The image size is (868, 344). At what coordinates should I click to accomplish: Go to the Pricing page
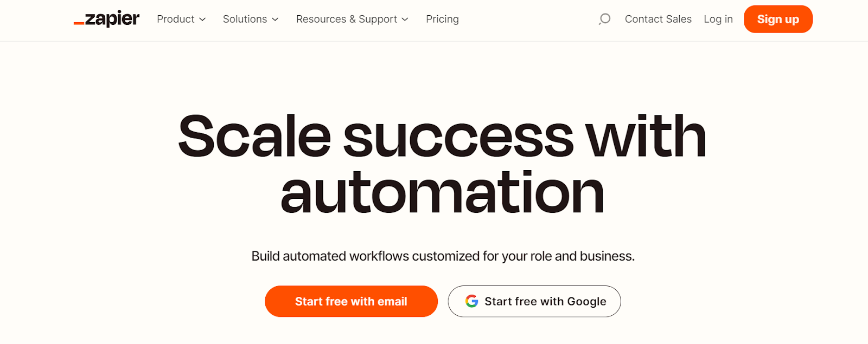tap(442, 19)
